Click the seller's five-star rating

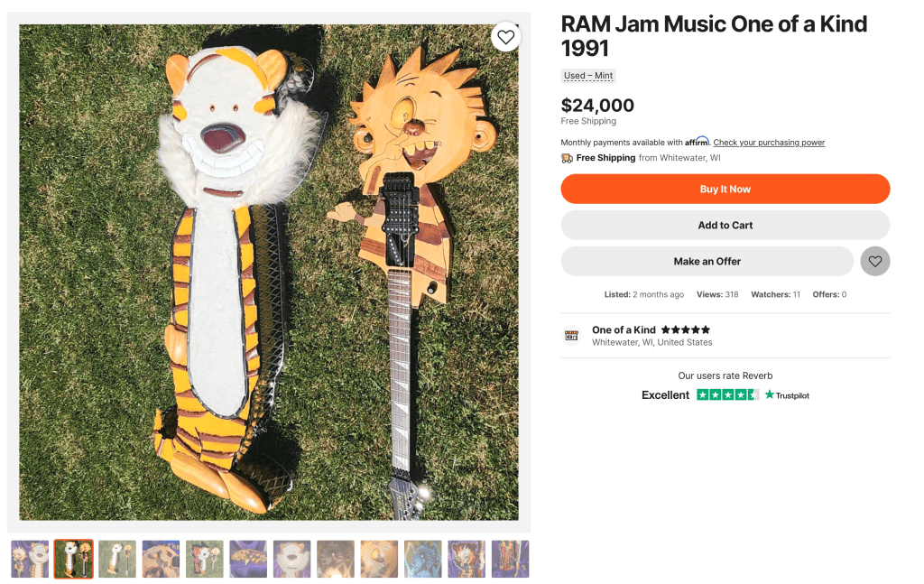click(x=686, y=329)
